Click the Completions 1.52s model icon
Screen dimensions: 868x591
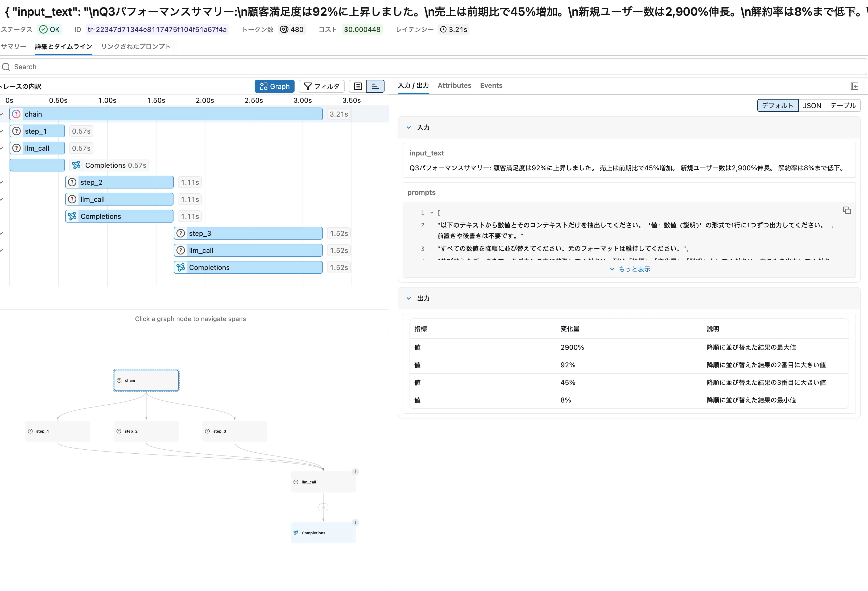pos(181,268)
